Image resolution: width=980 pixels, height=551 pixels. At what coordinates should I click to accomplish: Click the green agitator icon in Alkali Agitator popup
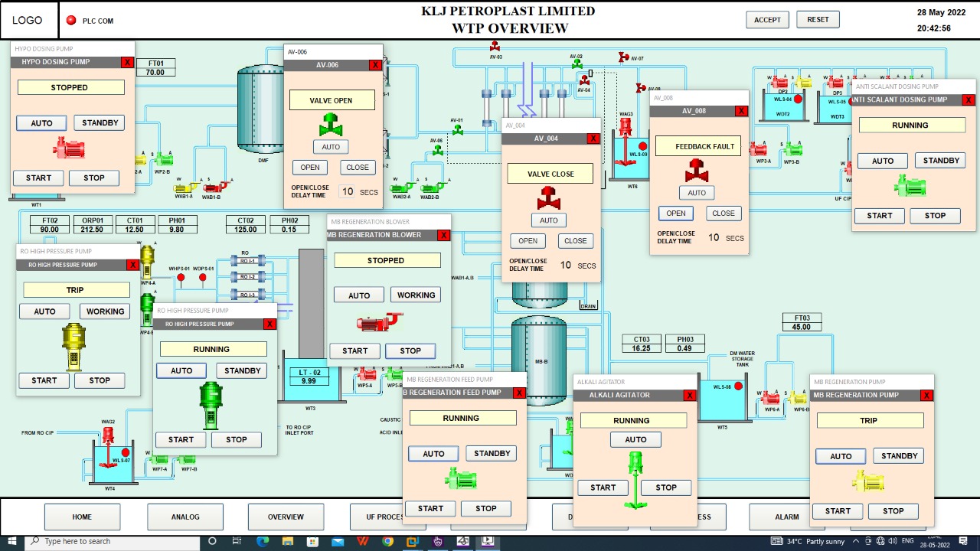[x=634, y=479]
